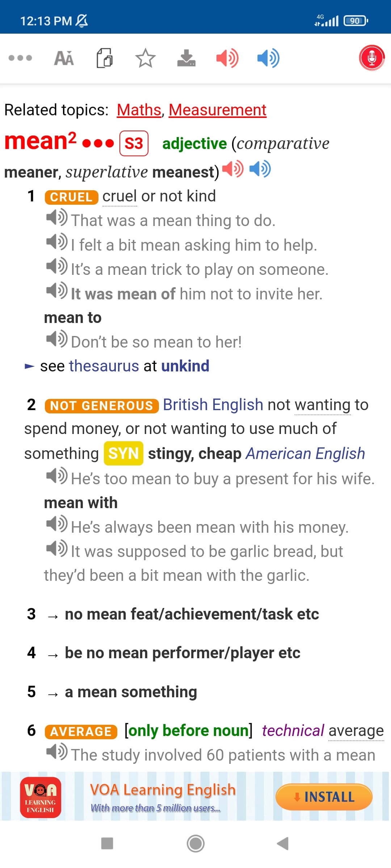This screenshot has height=868, width=391.
Task: Play British pronunciation red speaker in toolbar
Action: coord(227,58)
